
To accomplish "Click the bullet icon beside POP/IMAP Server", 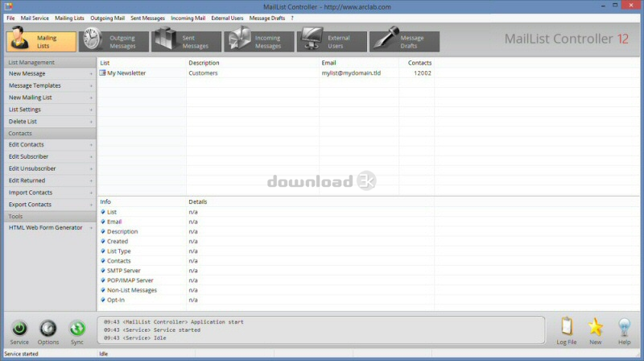I will pos(103,280).
